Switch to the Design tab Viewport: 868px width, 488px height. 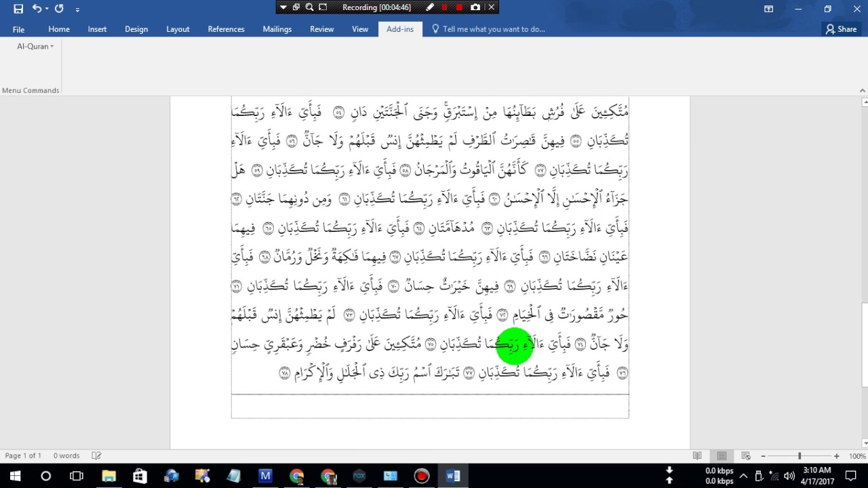[x=136, y=29]
